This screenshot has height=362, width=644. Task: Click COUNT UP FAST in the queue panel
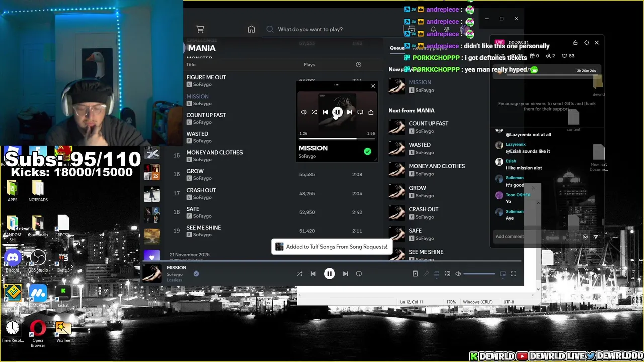coord(429,123)
